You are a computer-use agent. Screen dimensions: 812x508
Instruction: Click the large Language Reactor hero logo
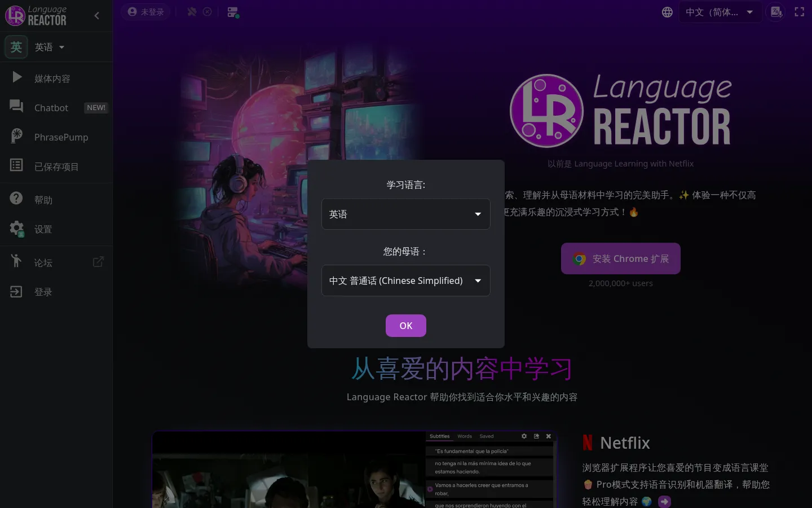(x=620, y=111)
